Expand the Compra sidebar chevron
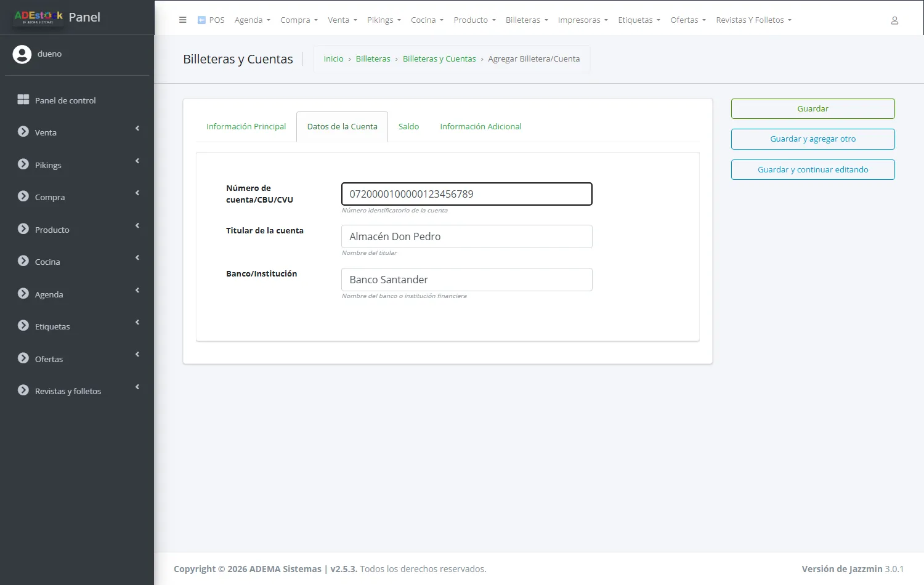The width and height of the screenshot is (924, 585). [137, 193]
